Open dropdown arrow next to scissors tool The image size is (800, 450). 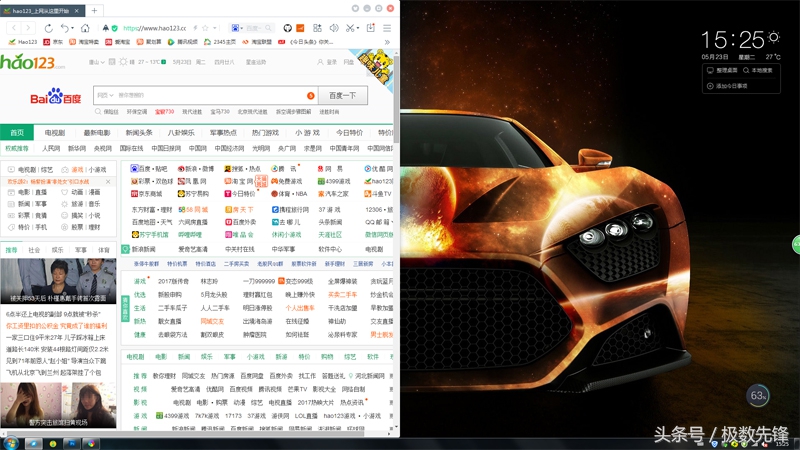click(x=358, y=28)
